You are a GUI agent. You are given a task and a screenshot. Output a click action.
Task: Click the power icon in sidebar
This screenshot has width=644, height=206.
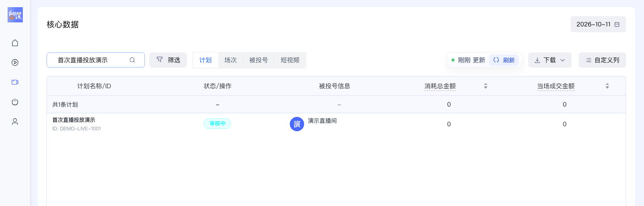pos(15,102)
